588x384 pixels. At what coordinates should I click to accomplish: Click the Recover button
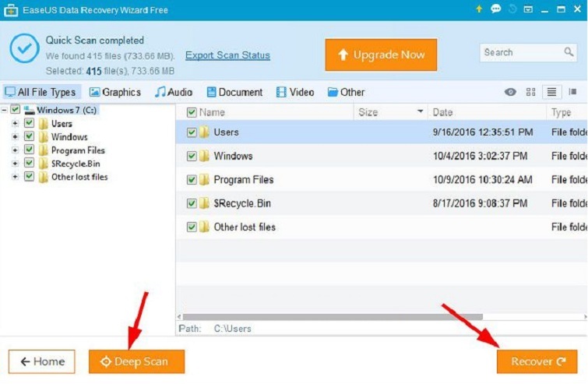coord(537,361)
